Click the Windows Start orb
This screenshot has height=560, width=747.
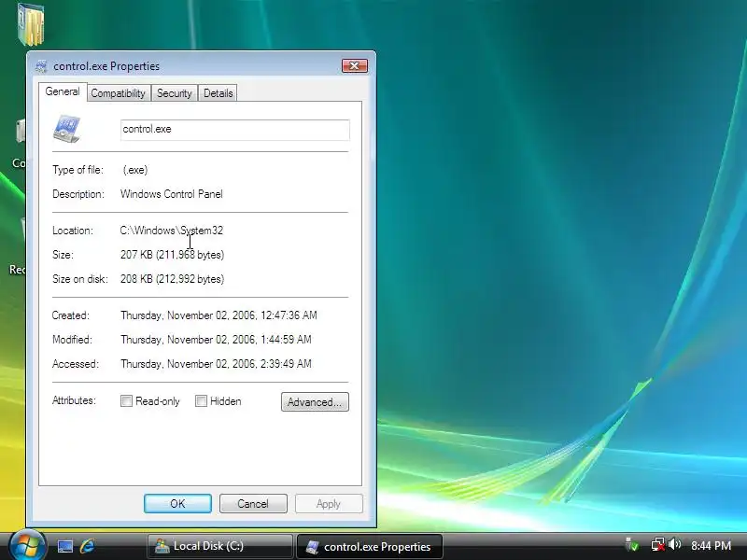[x=28, y=546]
